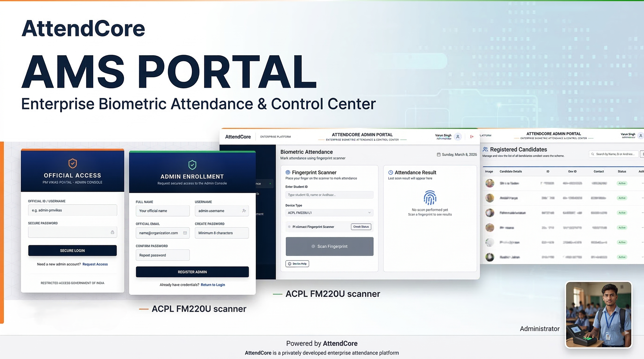Follow the Return to Login link
This screenshot has width=644, height=359.
pyautogui.click(x=213, y=285)
